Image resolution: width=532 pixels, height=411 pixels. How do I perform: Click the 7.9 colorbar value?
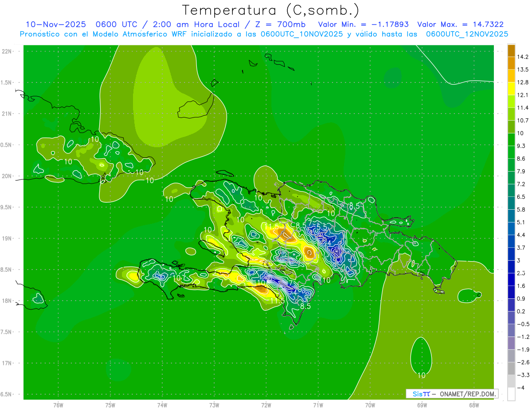tap(521, 171)
